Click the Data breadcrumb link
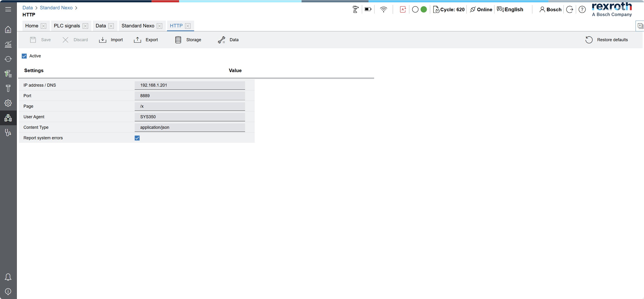Screen dimensions: 644x299 click(x=28, y=8)
